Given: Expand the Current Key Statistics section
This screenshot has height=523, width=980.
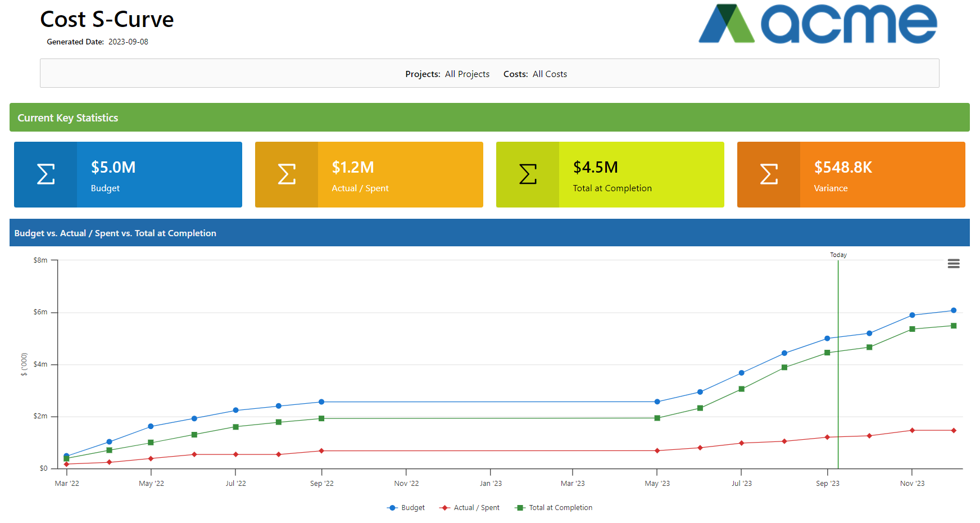Looking at the screenshot, I should (67, 118).
